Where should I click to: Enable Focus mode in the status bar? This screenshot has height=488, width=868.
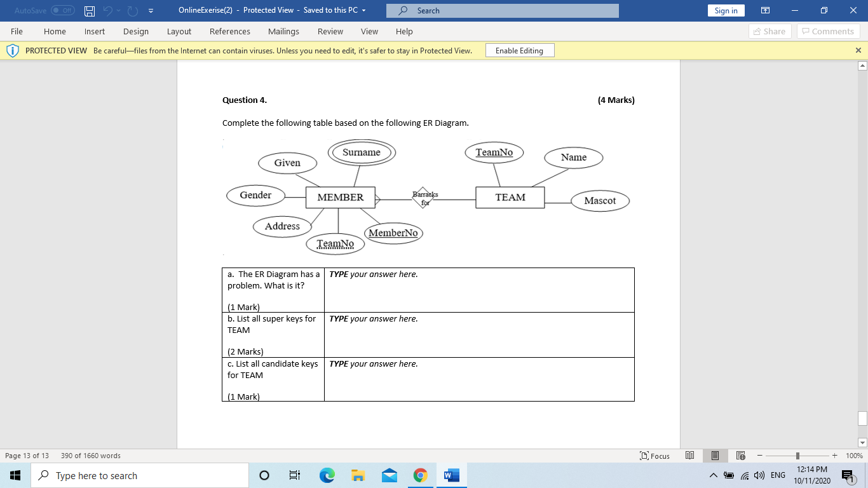coord(656,456)
